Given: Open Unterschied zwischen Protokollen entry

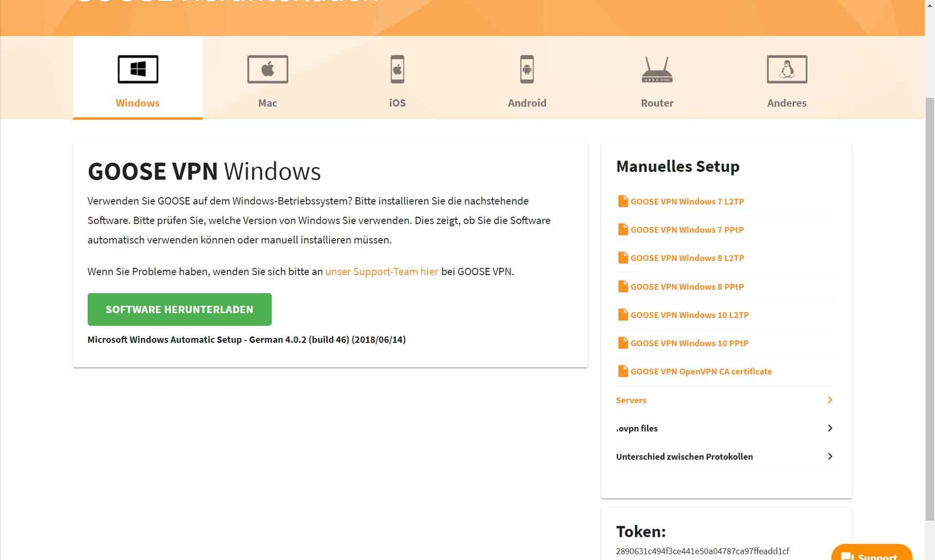Looking at the screenshot, I should pyautogui.click(x=684, y=457).
